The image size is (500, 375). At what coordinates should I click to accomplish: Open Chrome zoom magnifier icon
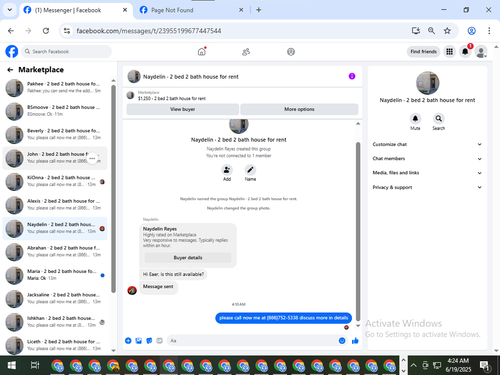[431, 31]
